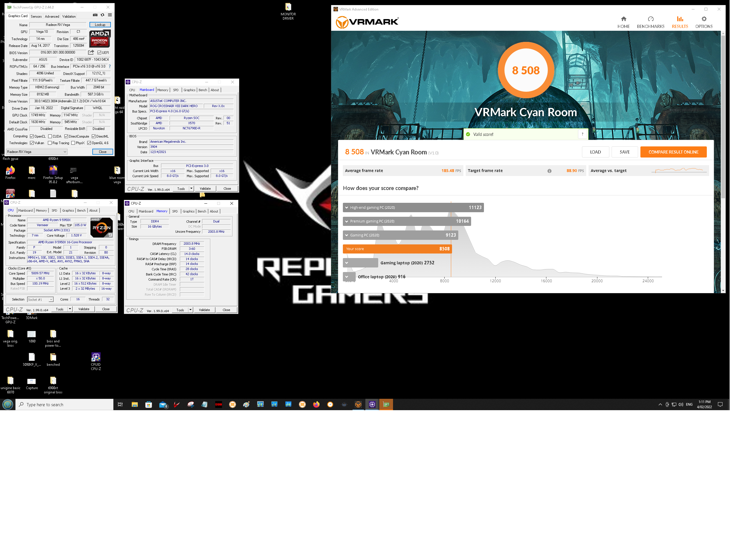Open MONITOR DRIVER desktop icon
This screenshot has width=747, height=560.
coord(288,11)
